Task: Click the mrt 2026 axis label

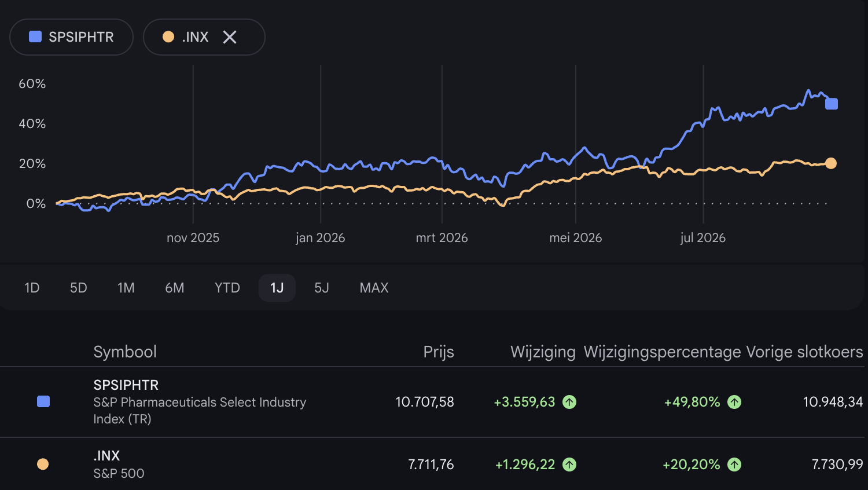Action: pos(442,237)
